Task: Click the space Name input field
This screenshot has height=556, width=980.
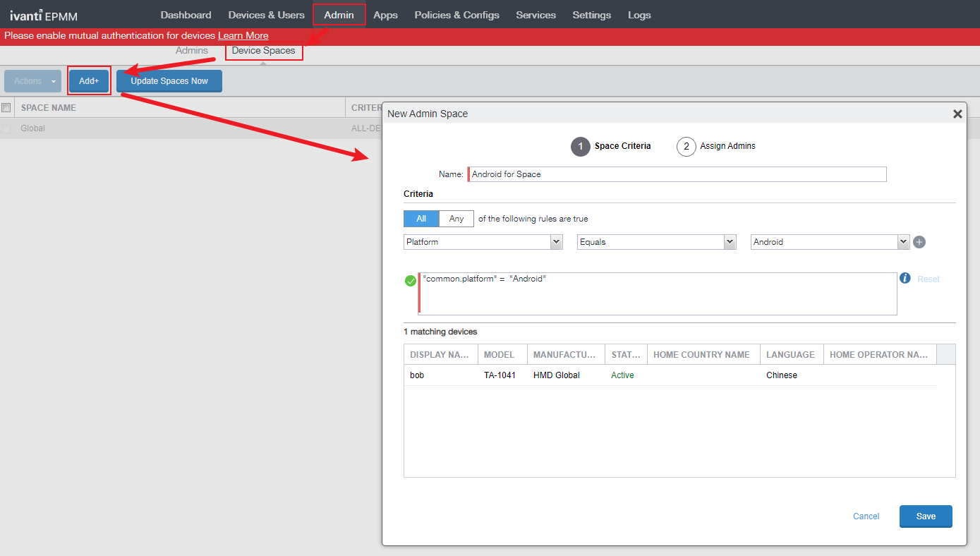Action: (677, 174)
